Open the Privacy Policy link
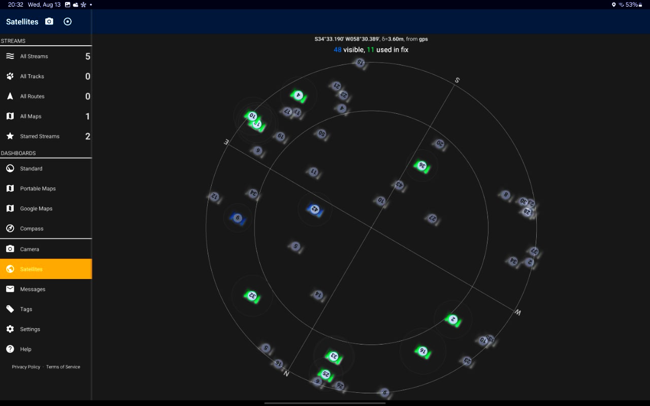This screenshot has width=650, height=406. click(x=26, y=367)
